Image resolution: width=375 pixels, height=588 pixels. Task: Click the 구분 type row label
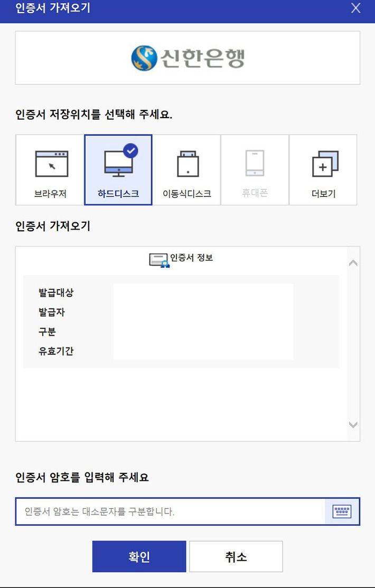[47, 331]
